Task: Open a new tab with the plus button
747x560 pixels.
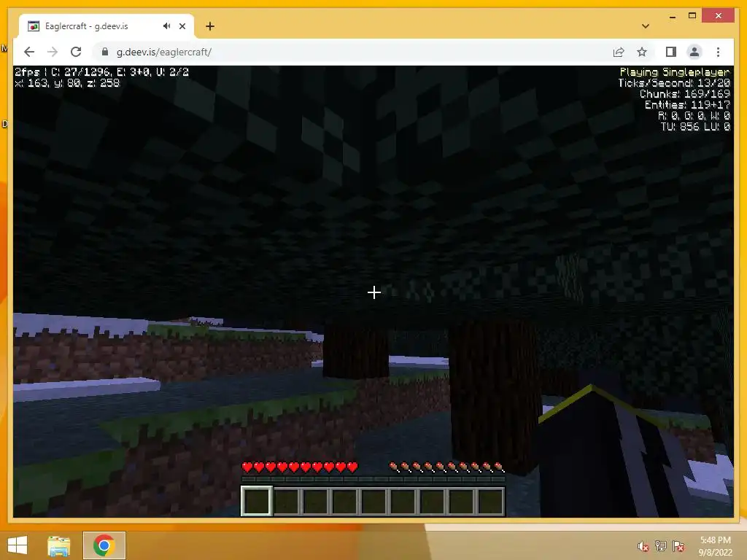Action: tap(210, 26)
